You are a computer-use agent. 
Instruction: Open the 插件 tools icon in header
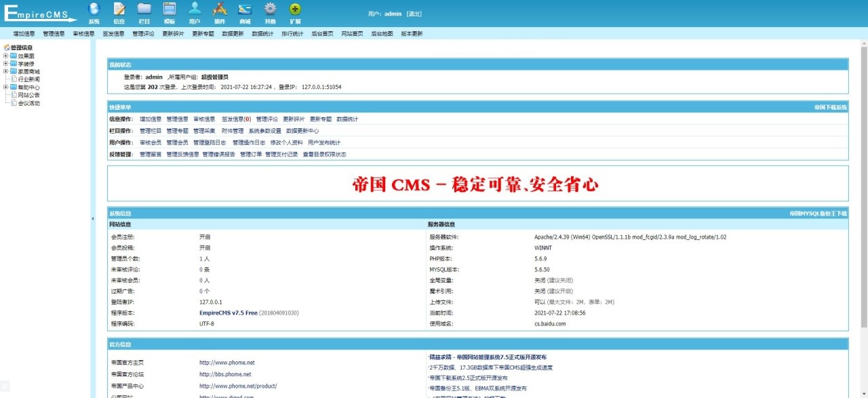tap(220, 9)
